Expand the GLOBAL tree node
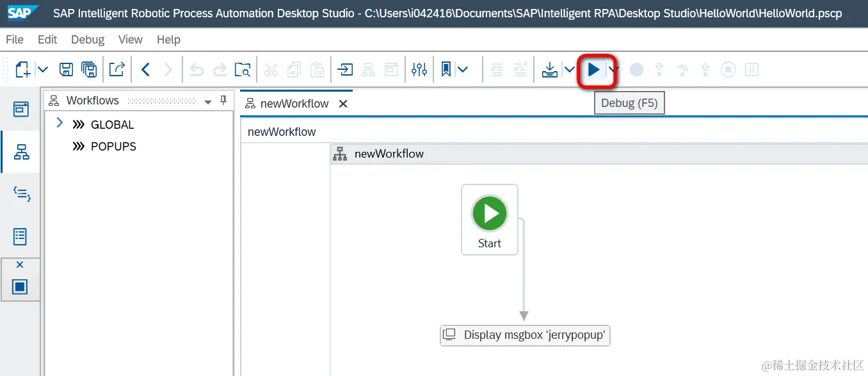 pos(60,123)
